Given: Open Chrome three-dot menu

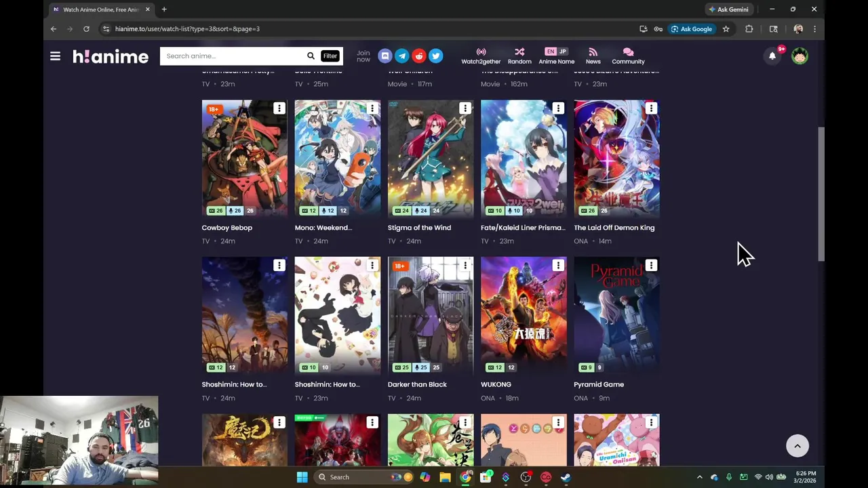Looking at the screenshot, I should [814, 29].
